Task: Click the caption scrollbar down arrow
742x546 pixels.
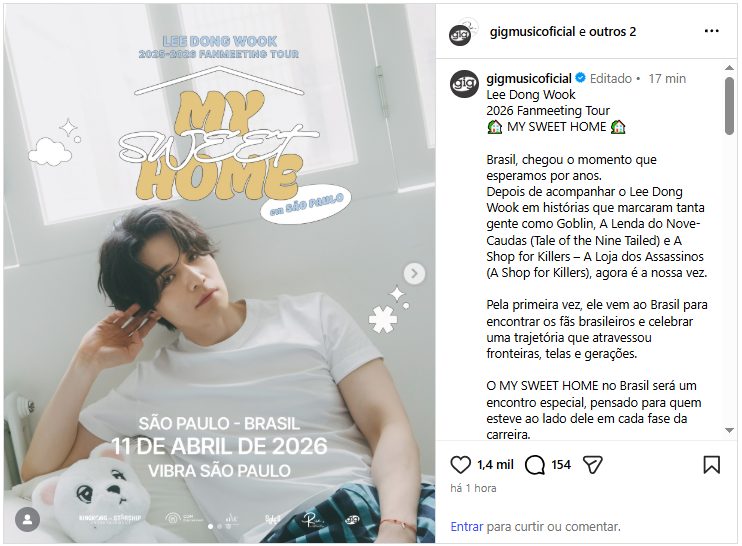Action: tap(729, 431)
